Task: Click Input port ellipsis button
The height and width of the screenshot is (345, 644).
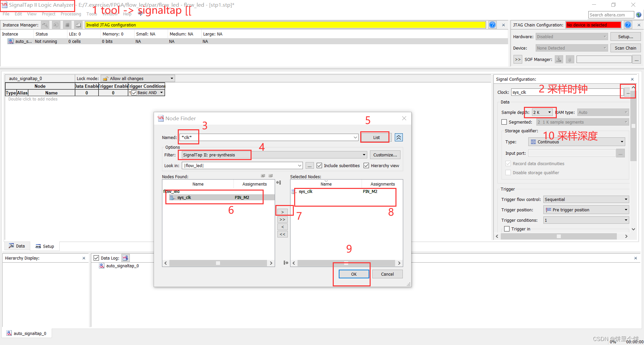Action: pos(621,153)
